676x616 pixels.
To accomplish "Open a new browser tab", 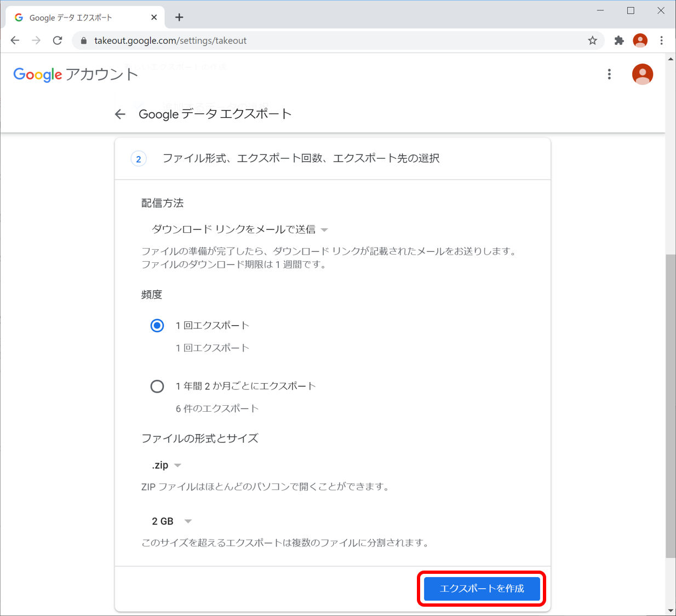I will tap(179, 18).
